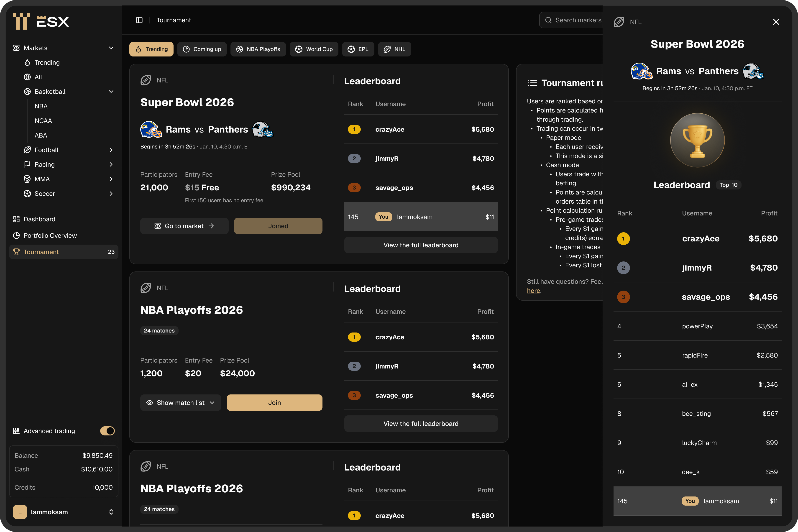This screenshot has width=798, height=532.
Task: Click the gold trophy medallion in panel
Action: click(x=697, y=140)
